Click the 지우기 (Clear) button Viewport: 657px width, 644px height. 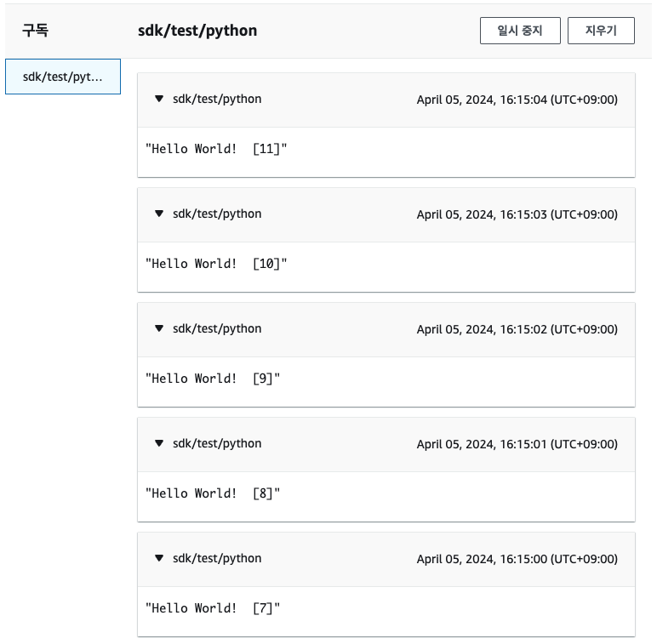point(601,31)
